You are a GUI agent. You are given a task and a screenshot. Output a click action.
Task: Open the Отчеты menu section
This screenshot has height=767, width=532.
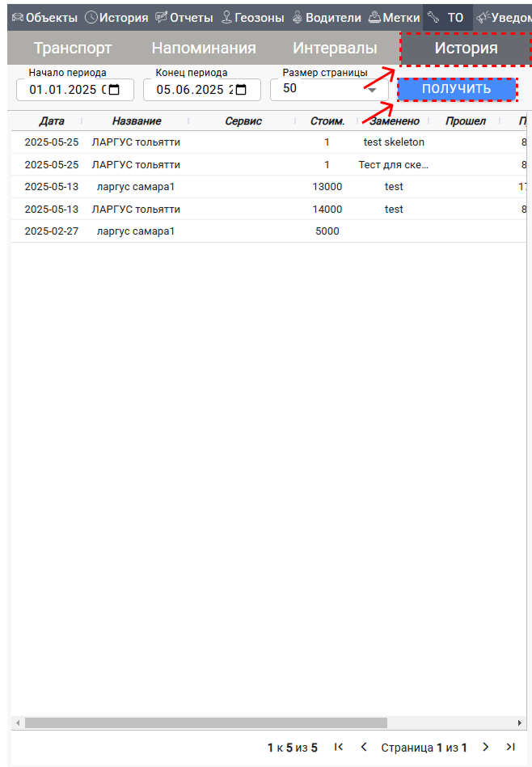tap(184, 17)
